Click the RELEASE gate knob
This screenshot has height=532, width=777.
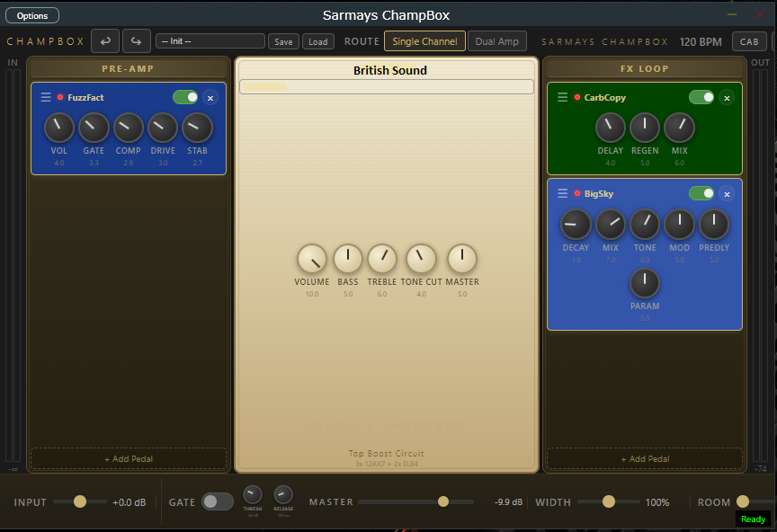pos(282,497)
